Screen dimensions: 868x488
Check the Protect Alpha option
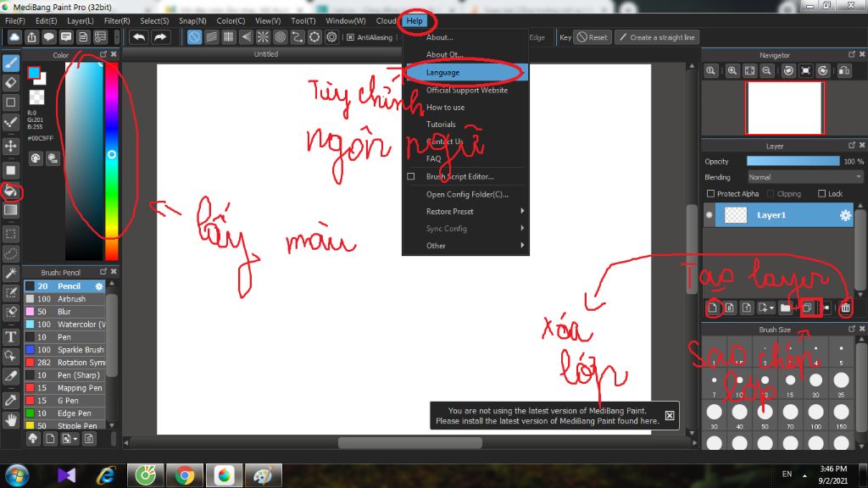pyautogui.click(x=710, y=193)
